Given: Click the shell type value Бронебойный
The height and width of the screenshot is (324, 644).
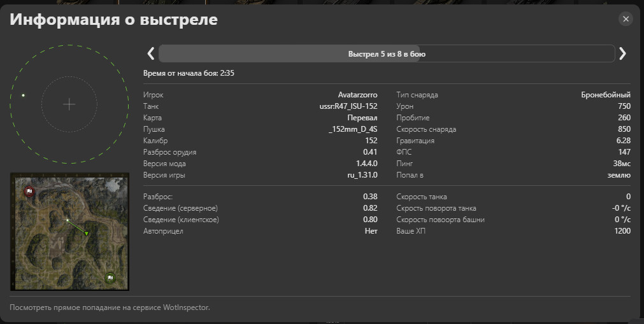Looking at the screenshot, I should [606, 95].
